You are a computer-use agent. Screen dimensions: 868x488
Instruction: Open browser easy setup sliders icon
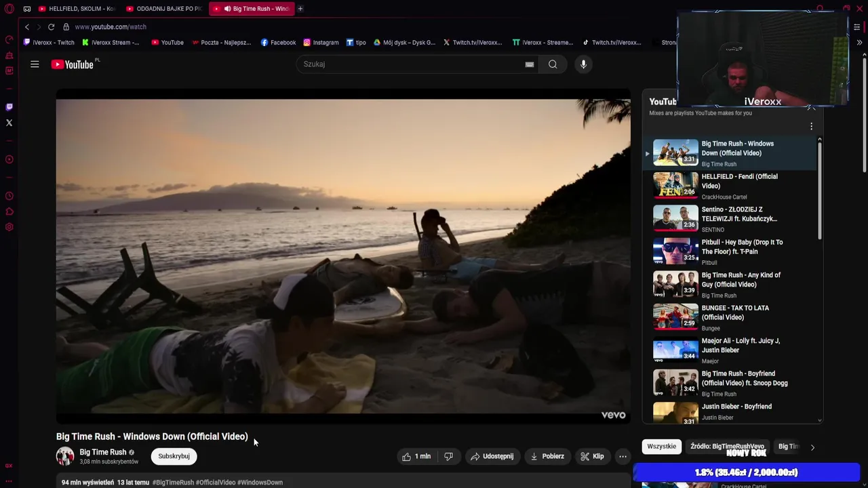coord(856,27)
